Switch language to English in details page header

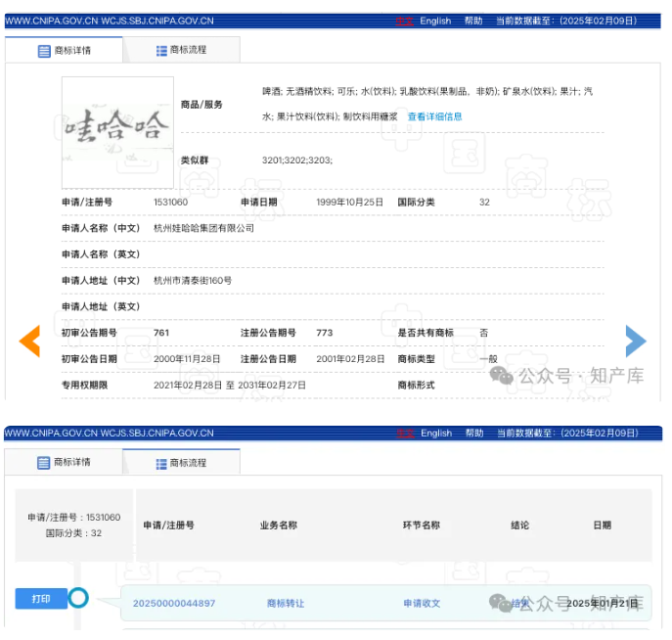(x=435, y=21)
